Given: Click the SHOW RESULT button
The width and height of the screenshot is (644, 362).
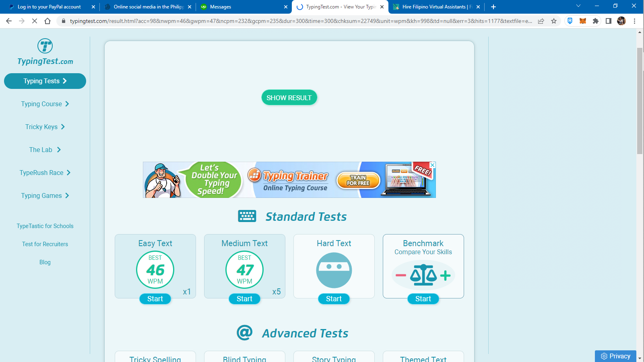Looking at the screenshot, I should coord(289,98).
